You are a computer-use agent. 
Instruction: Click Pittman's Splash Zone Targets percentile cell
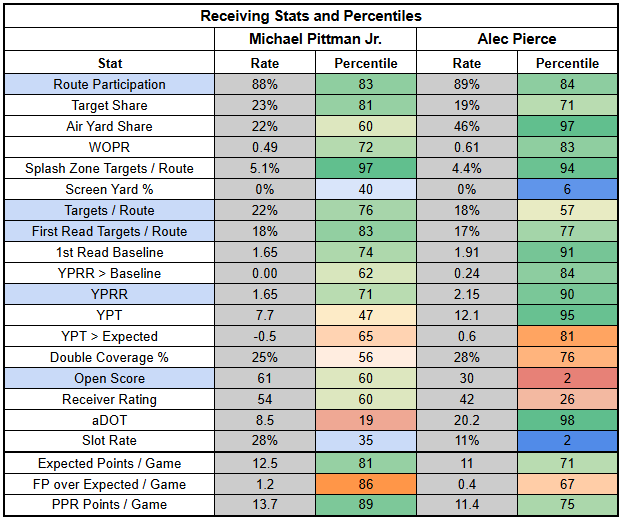pos(364,169)
